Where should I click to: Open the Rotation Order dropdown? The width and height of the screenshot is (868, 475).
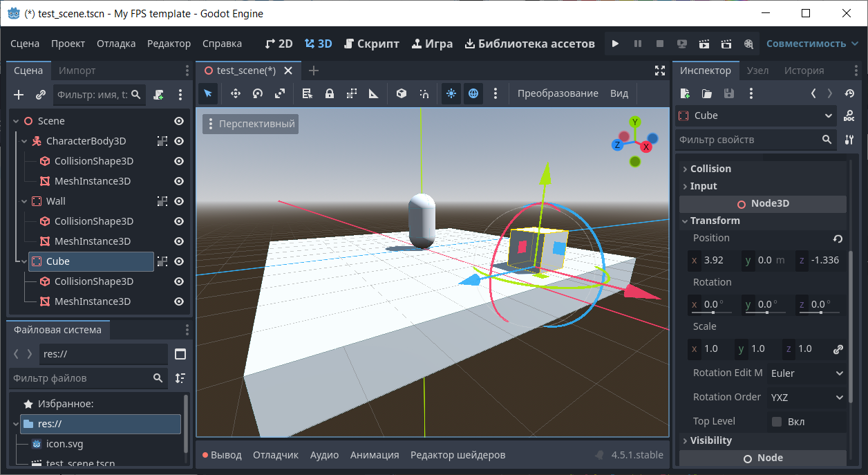[806, 397]
